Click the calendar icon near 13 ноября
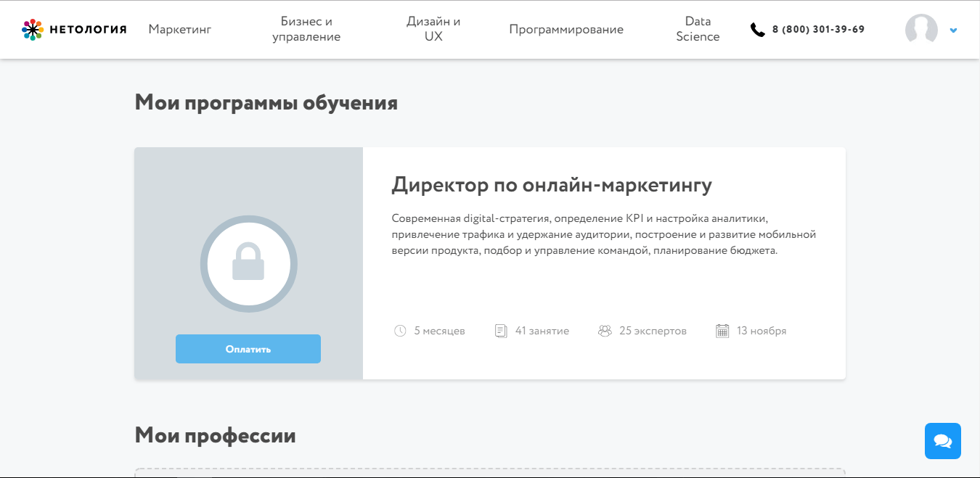This screenshot has height=478, width=980. pos(722,331)
